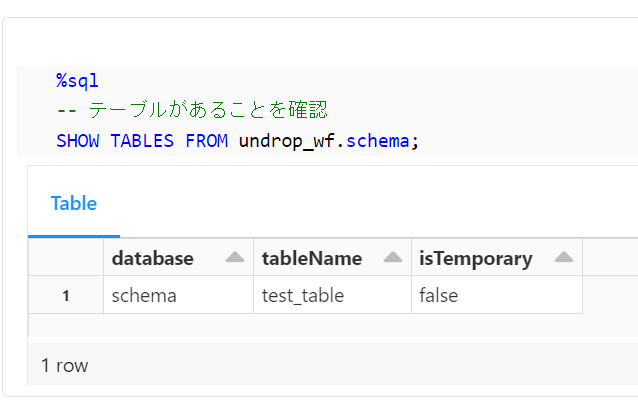Click the sort arrow on tableName column
638x406 pixels.
click(x=393, y=258)
